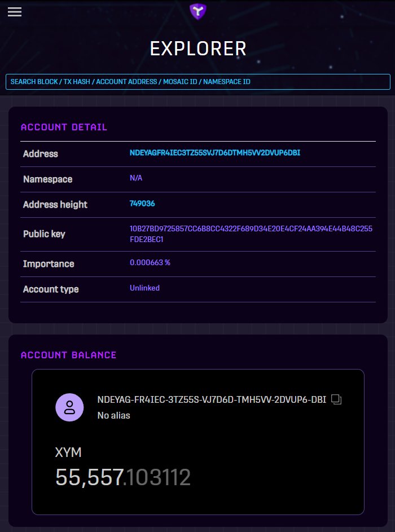Click the Account type row label

point(51,289)
